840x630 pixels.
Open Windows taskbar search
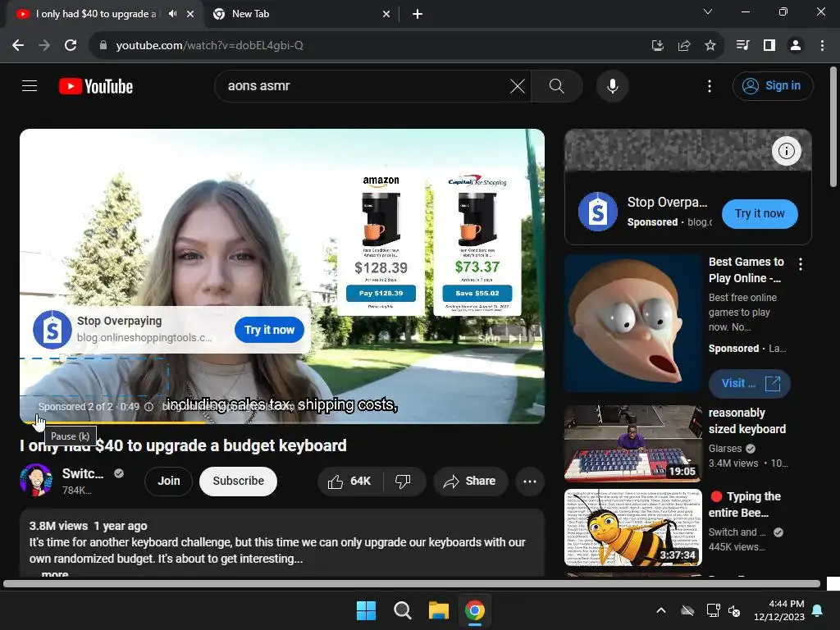tap(402, 610)
